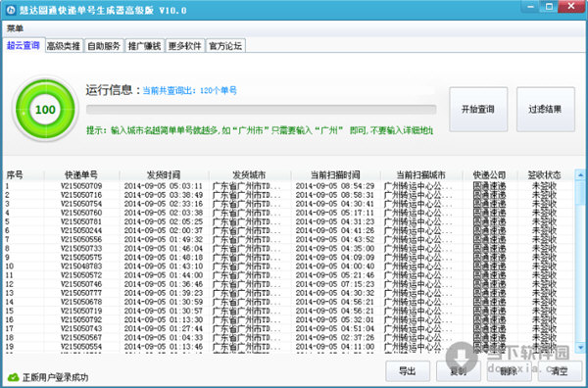
Task: Select tracking number V215050556
Action: coord(81,239)
